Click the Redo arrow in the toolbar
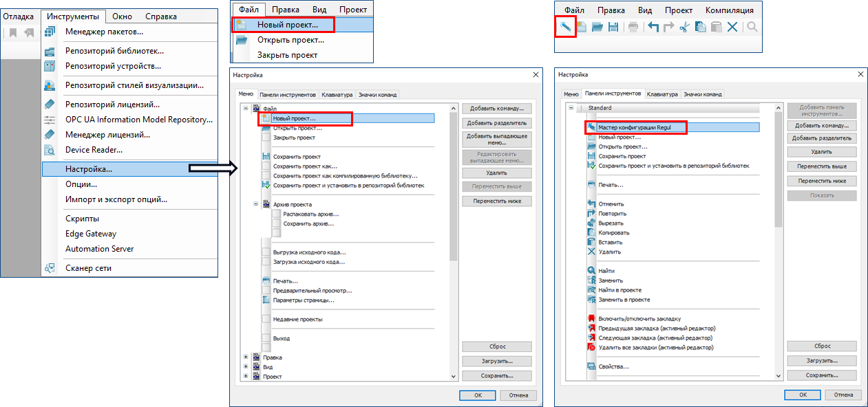868x407 pixels. [668, 27]
